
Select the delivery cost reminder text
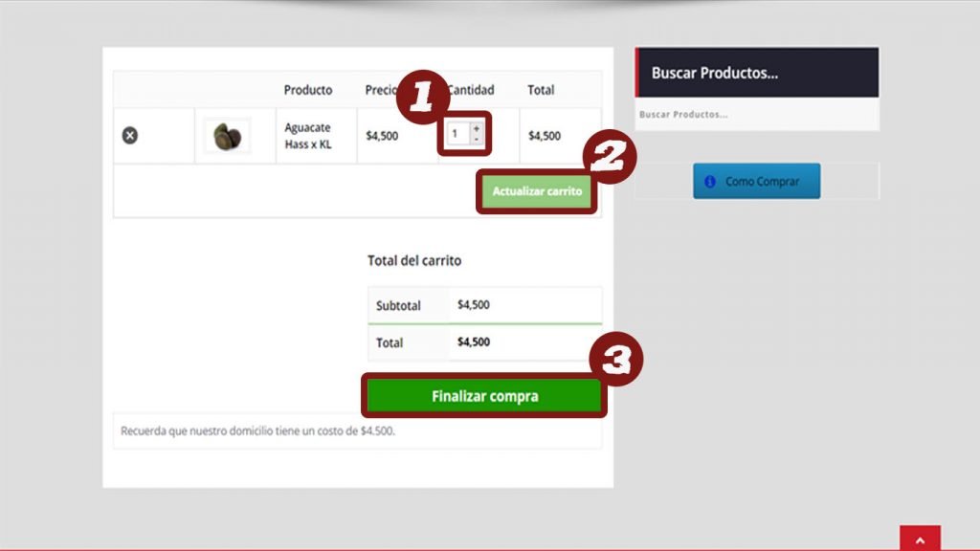point(257,431)
